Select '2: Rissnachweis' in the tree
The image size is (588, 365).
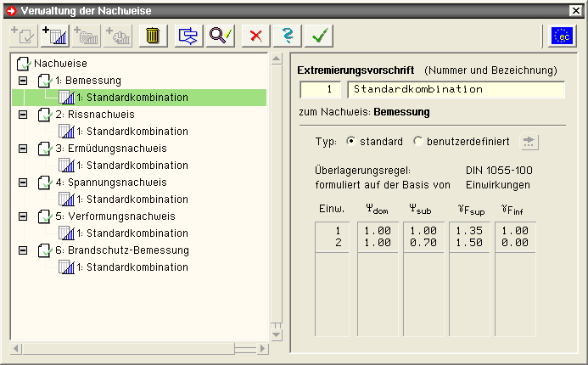94,115
